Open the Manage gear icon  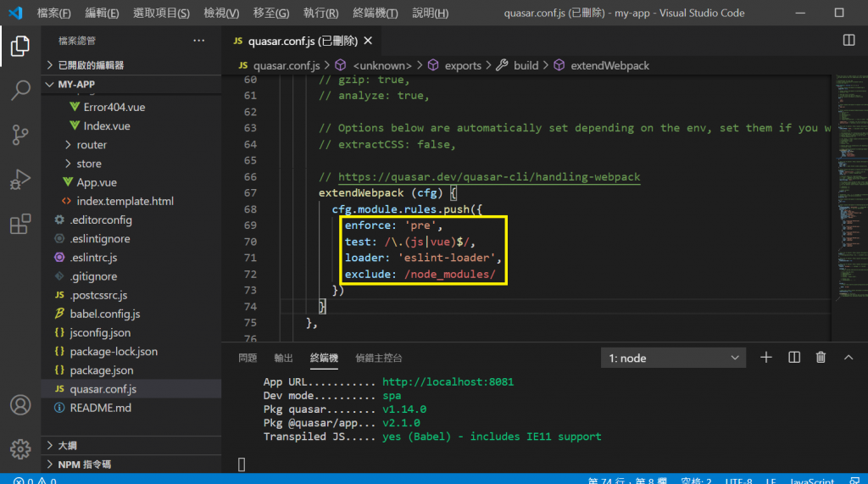(20, 449)
